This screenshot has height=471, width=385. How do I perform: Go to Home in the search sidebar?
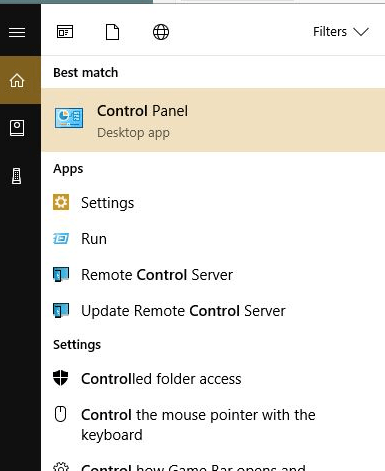17,80
